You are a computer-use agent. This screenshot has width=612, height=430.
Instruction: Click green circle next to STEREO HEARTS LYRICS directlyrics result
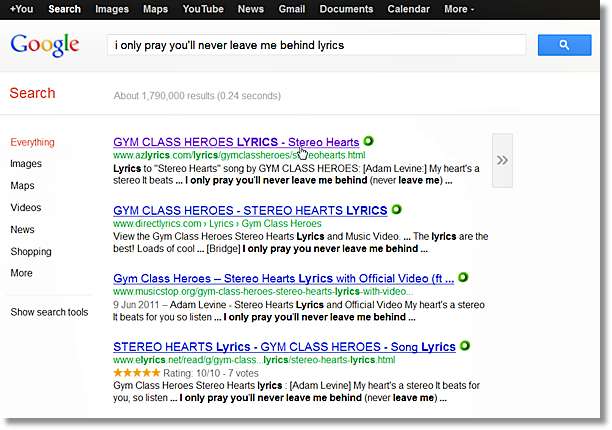point(396,210)
